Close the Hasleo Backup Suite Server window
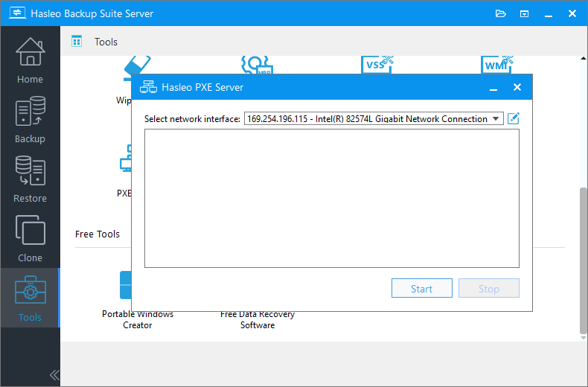This screenshot has height=387, width=588. pos(572,13)
